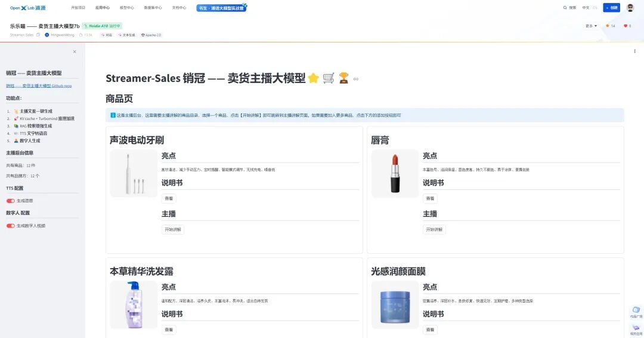Toggle the 生成数字人视频 switch
Screen dimensions: 644x338
(11, 226)
